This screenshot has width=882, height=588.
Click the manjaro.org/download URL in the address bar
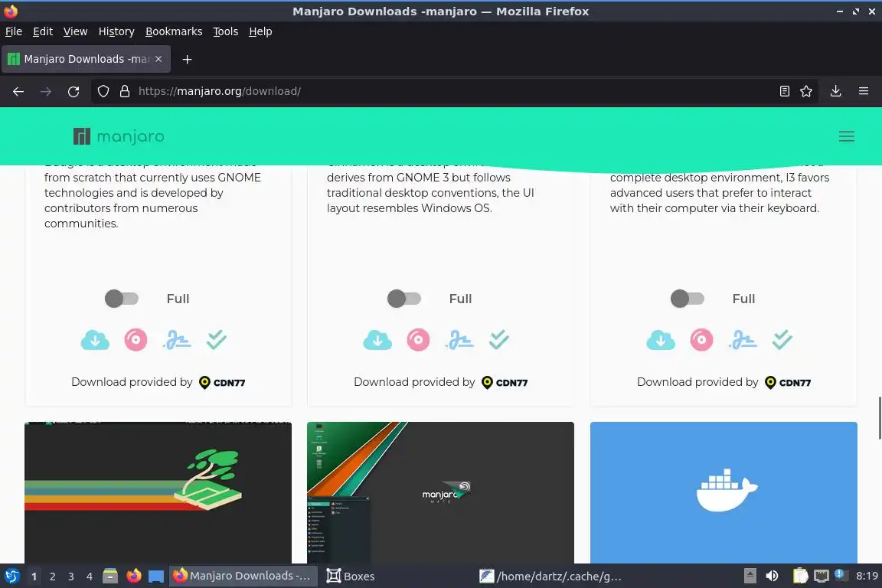click(220, 91)
